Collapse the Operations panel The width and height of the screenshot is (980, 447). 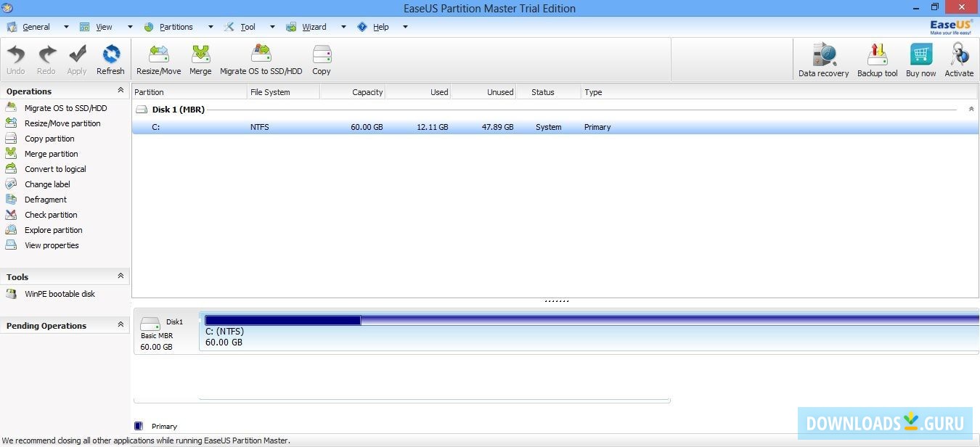(x=121, y=91)
